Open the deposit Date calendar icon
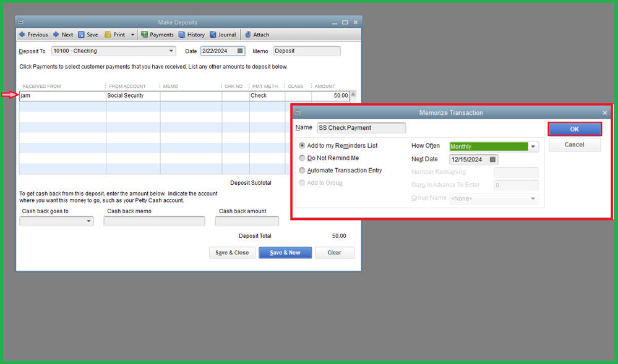 (240, 51)
